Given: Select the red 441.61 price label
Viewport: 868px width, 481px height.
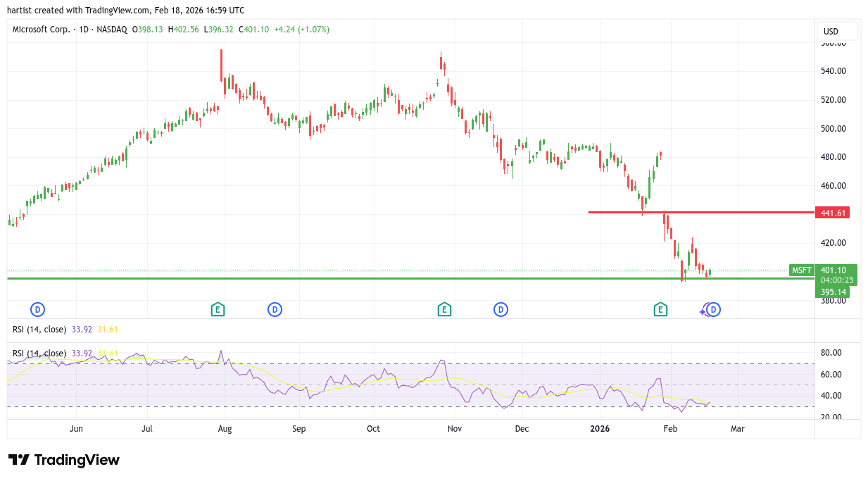Looking at the screenshot, I should (831, 213).
